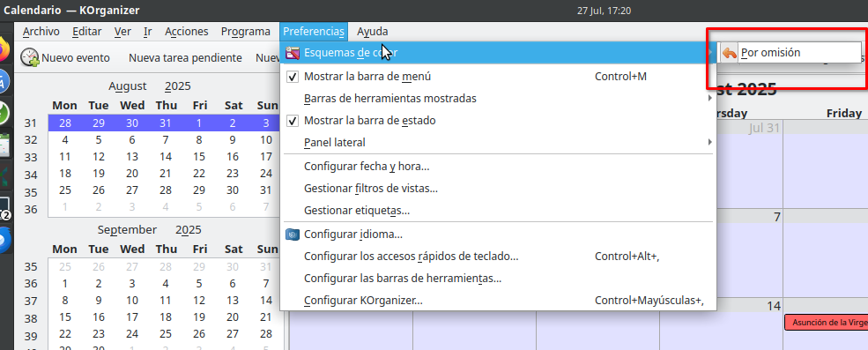The width and height of the screenshot is (868, 350).
Task: Select August 15 in the mini calendar
Action: pyautogui.click(x=199, y=157)
